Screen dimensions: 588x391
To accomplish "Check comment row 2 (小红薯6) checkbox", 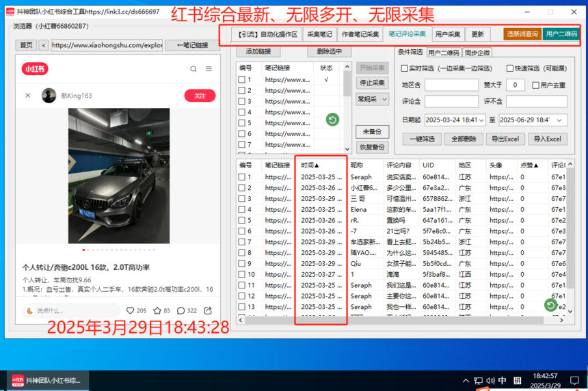I will coord(242,188).
